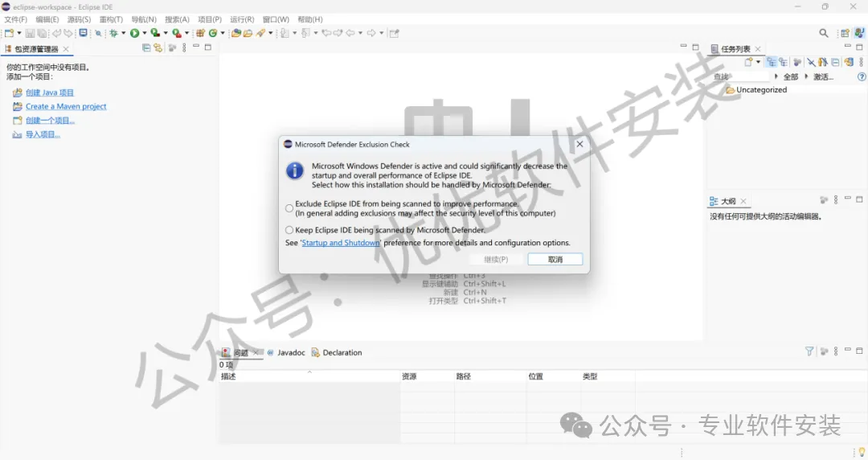
Task: Open the 文件(F) menu
Action: [x=15, y=19]
